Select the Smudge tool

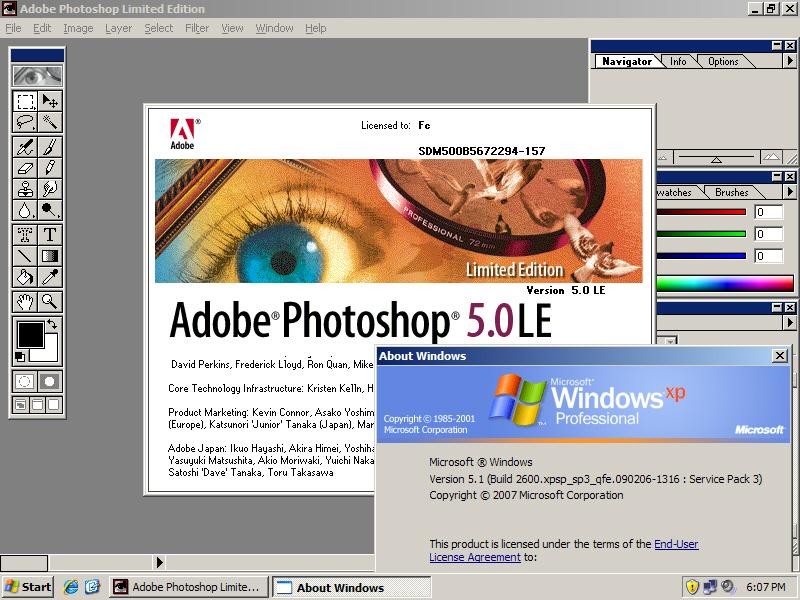(x=50, y=189)
